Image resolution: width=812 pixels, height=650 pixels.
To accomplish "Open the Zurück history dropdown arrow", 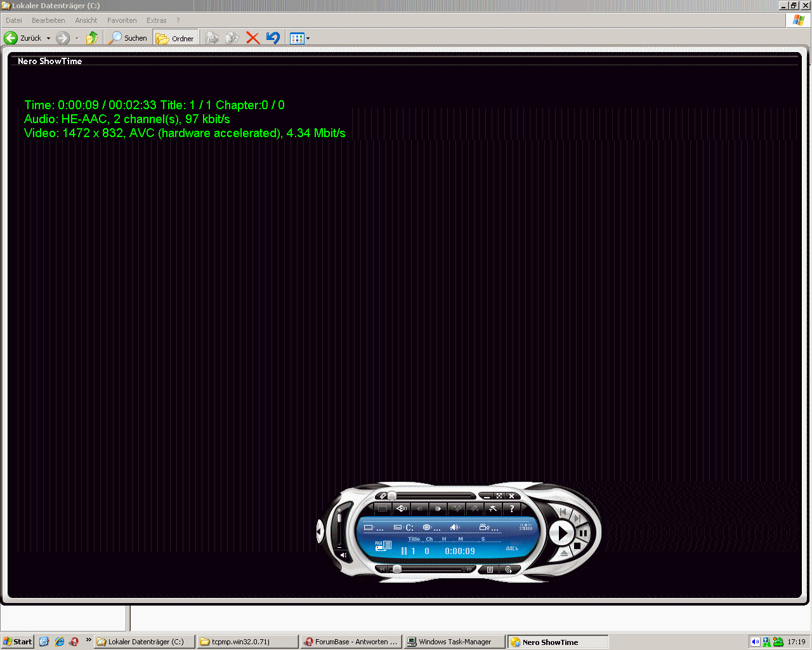I will [48, 38].
